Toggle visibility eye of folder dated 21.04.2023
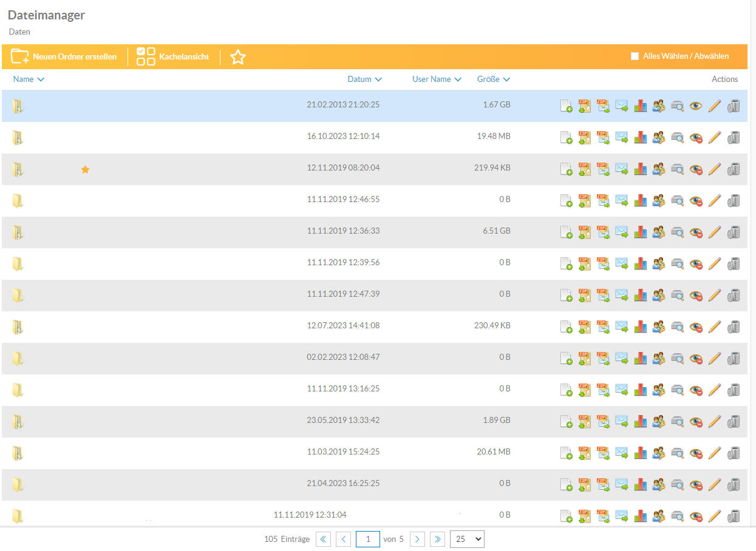Viewport: 756px width, 551px height. [x=696, y=484]
